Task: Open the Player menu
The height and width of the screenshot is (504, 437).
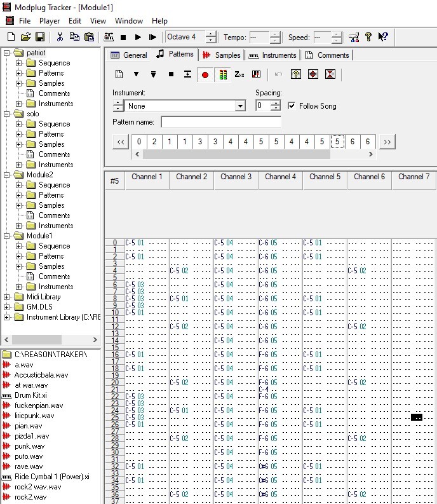Action: 50,21
